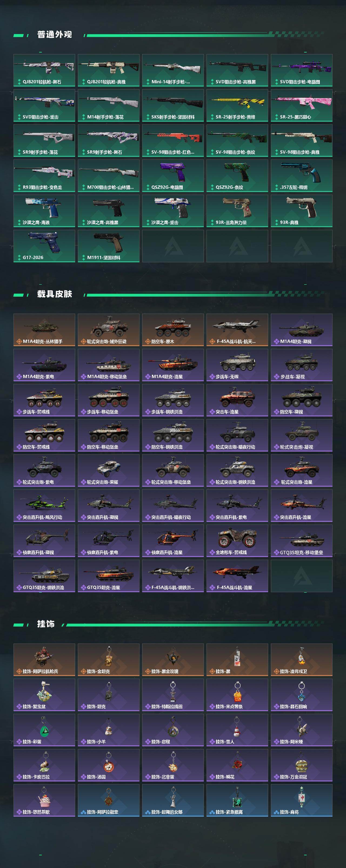The image size is (346, 868).
Task: Select the 沙漠之鹰-海浪 pistol skin
Action: point(44,211)
